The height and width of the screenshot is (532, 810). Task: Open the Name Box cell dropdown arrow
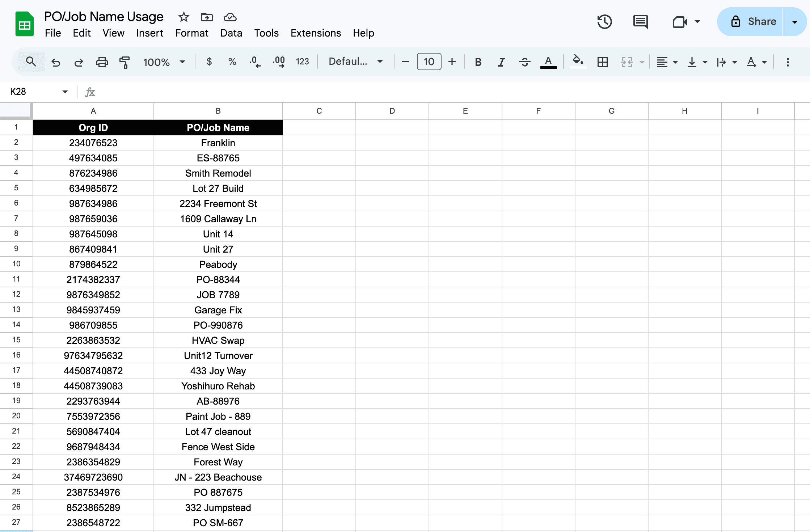65,92
